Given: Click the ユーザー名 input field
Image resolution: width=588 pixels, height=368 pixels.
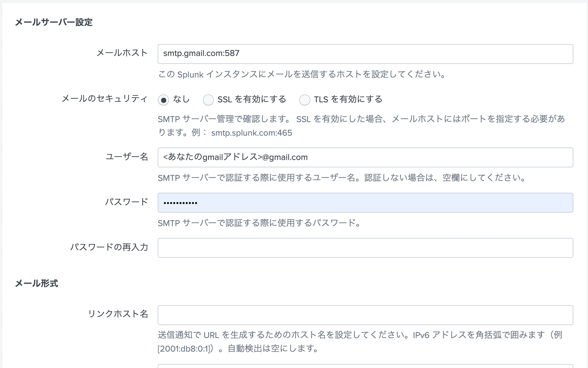Looking at the screenshot, I should pos(365,157).
